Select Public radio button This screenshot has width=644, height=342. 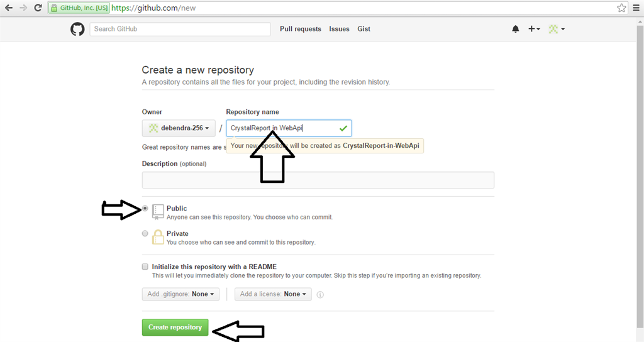tap(145, 209)
